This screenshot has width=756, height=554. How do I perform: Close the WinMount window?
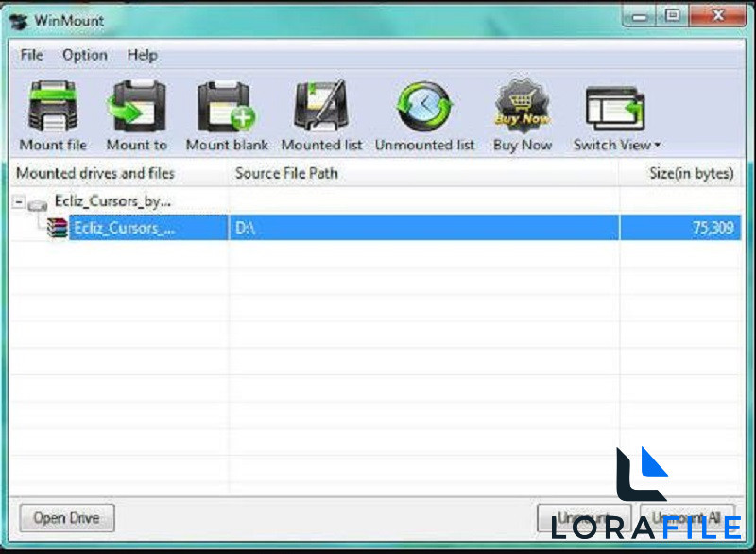718,16
